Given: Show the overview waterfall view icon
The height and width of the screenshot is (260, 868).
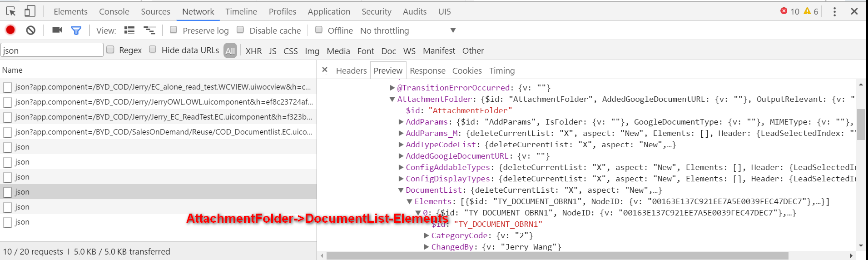Looking at the screenshot, I should (x=149, y=30).
